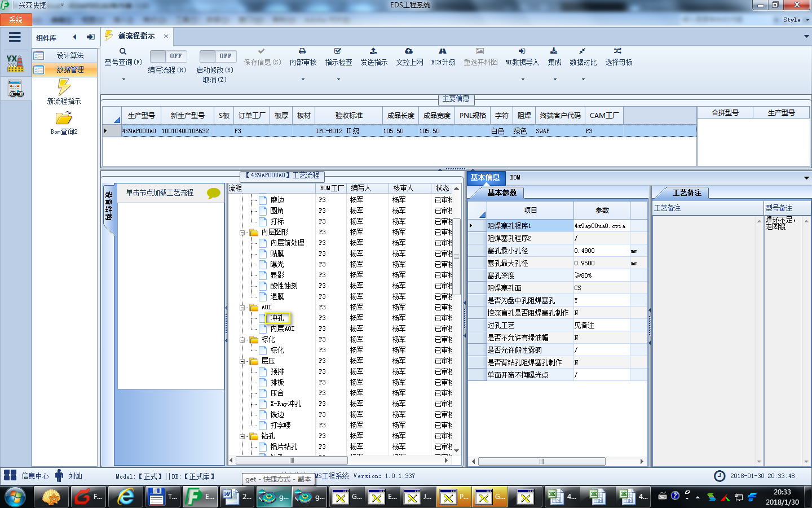The width and height of the screenshot is (812, 508).
Task: Click the 取消(Z) button
Action: tap(215, 80)
